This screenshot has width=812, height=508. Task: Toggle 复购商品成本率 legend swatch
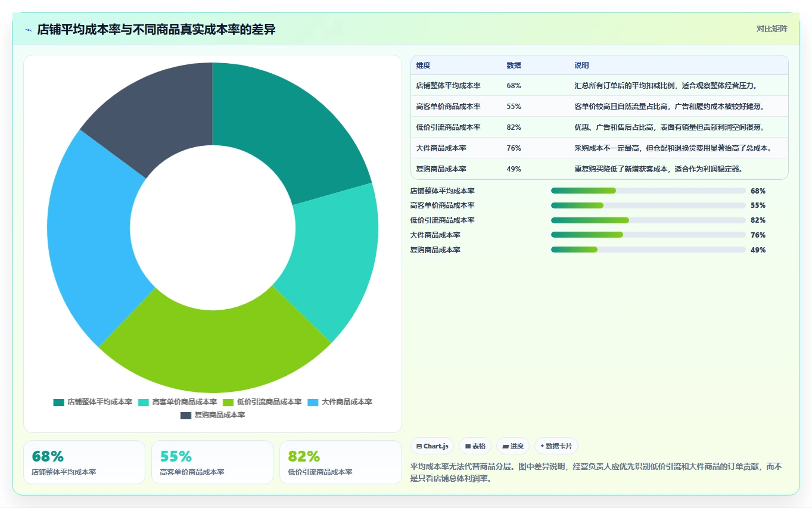click(x=186, y=415)
